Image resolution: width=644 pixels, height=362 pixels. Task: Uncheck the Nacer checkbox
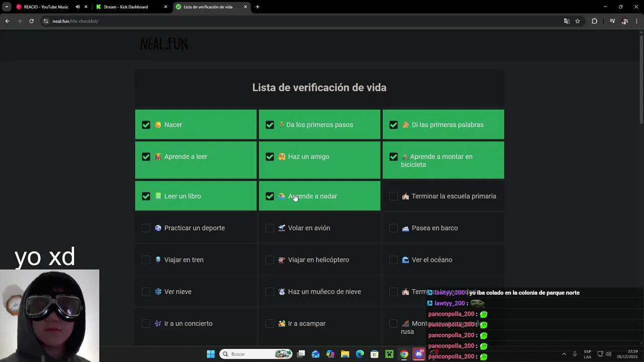click(146, 125)
